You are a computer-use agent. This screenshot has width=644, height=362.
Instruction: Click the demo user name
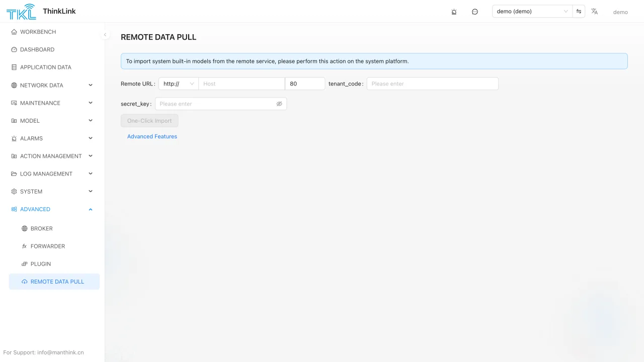[620, 12]
